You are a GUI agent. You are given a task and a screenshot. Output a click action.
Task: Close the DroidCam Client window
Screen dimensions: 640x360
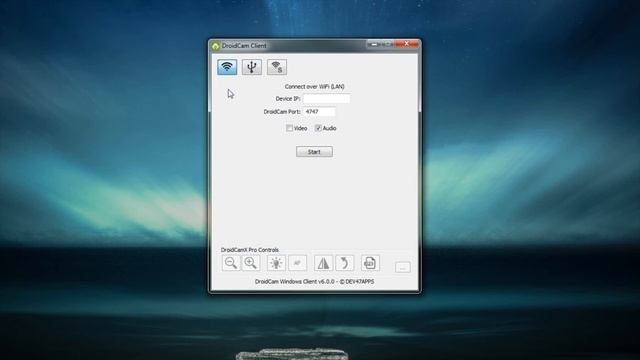click(408, 44)
